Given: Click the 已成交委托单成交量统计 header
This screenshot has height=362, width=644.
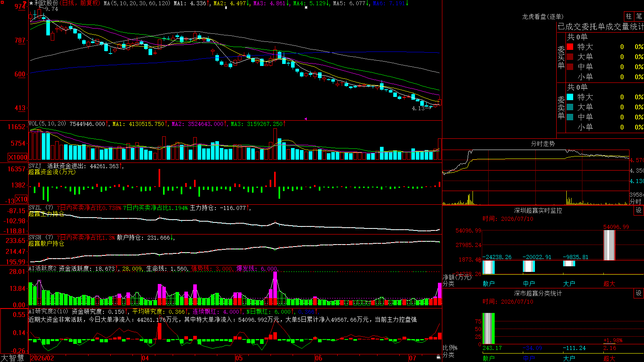Looking at the screenshot, I should [x=601, y=27].
